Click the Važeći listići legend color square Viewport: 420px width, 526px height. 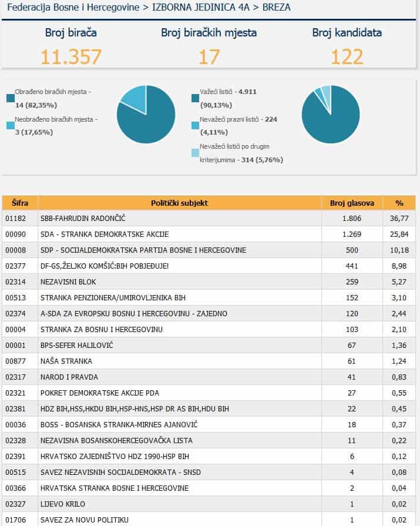pyautogui.click(x=195, y=98)
